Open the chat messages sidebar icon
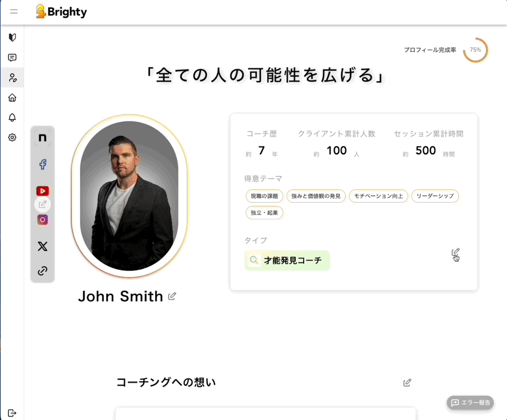 [12, 57]
